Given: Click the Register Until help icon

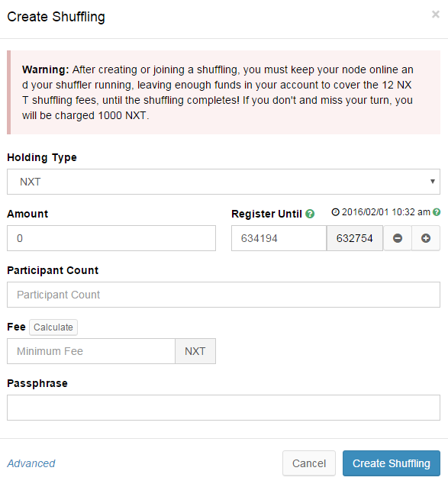Looking at the screenshot, I should (x=310, y=214).
